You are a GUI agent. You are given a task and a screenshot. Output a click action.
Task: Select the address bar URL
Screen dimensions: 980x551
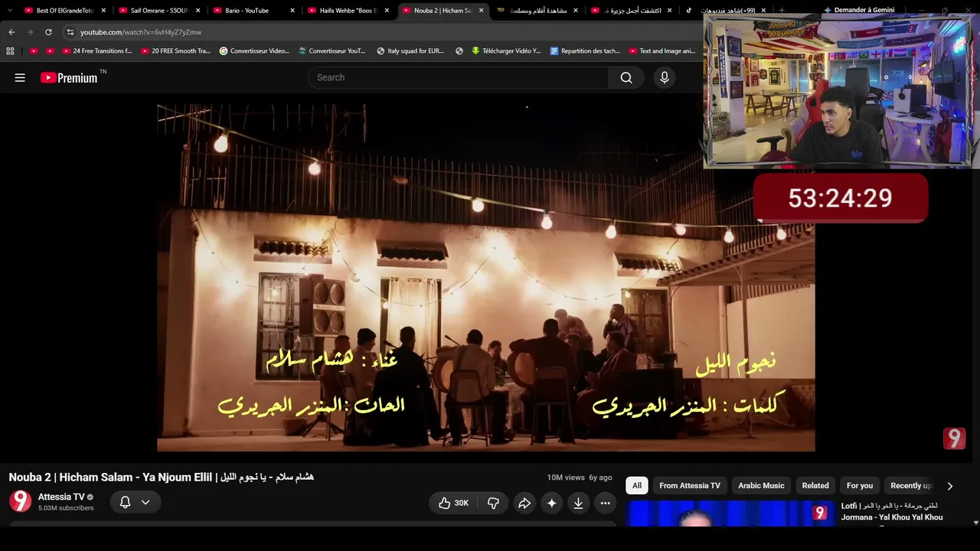[x=141, y=32]
